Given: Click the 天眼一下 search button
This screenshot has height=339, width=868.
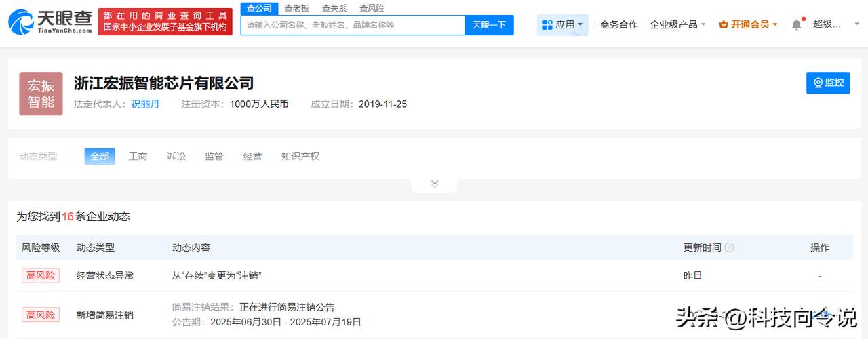Looking at the screenshot, I should pyautogui.click(x=489, y=24).
